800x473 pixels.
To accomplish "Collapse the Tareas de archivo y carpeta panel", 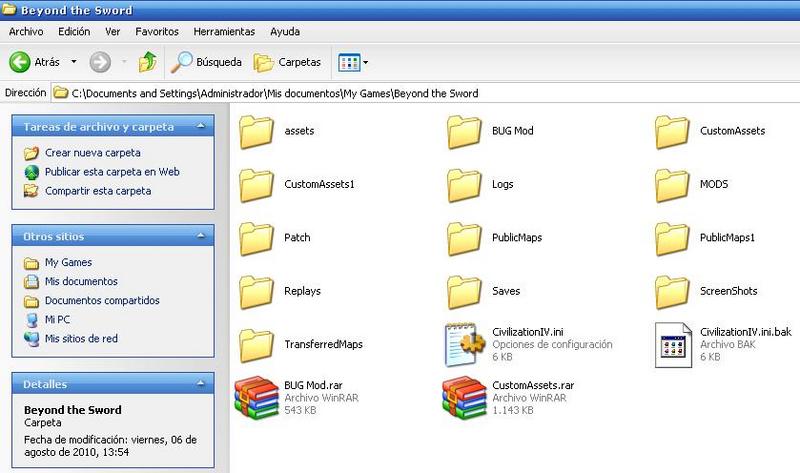I will [x=201, y=127].
